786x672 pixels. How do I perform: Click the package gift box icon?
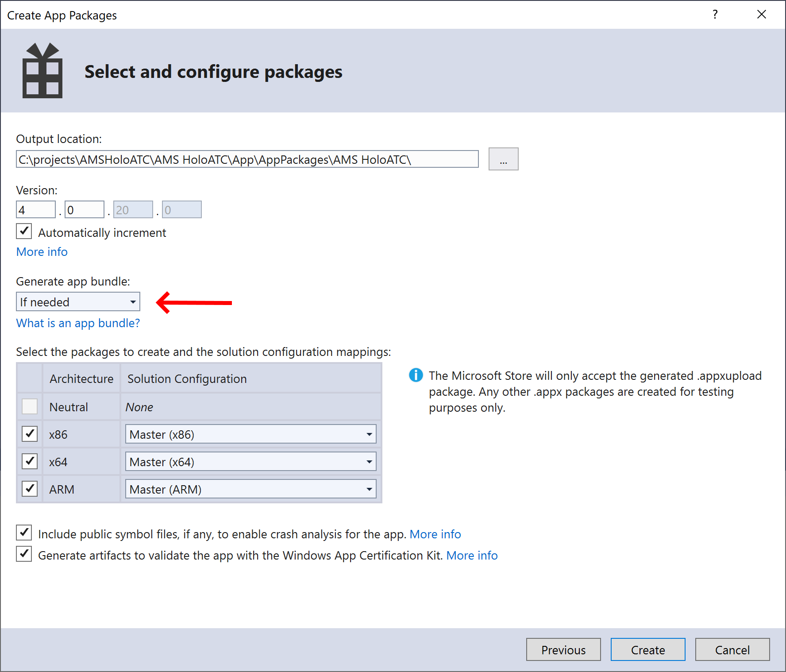[42, 70]
